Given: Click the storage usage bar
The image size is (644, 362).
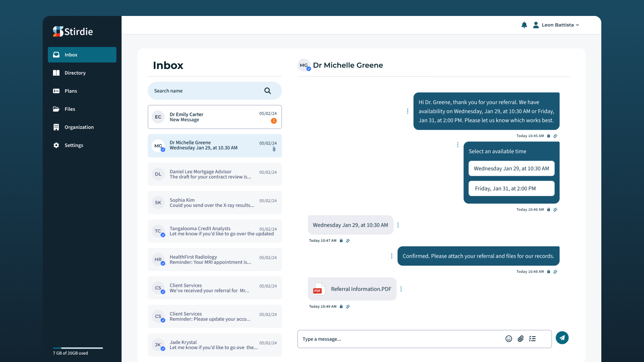Looking at the screenshot, I should pos(78,348).
